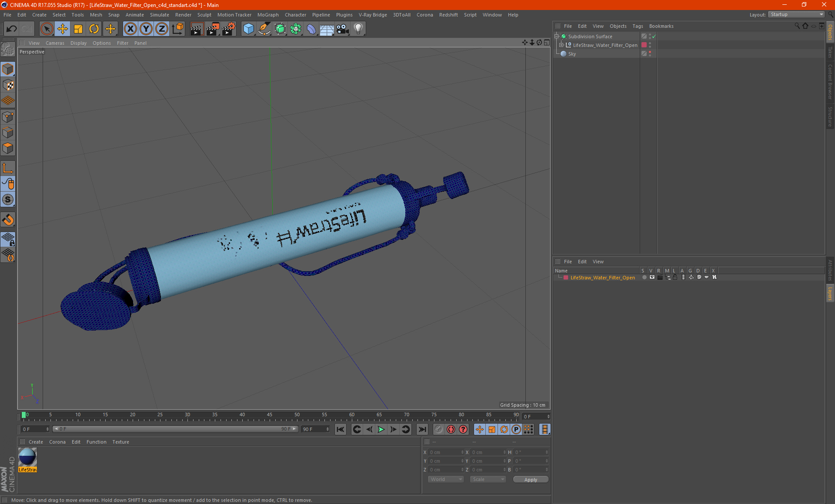Switch to Polygons mode
This screenshot has width=835, height=504.
click(x=8, y=148)
